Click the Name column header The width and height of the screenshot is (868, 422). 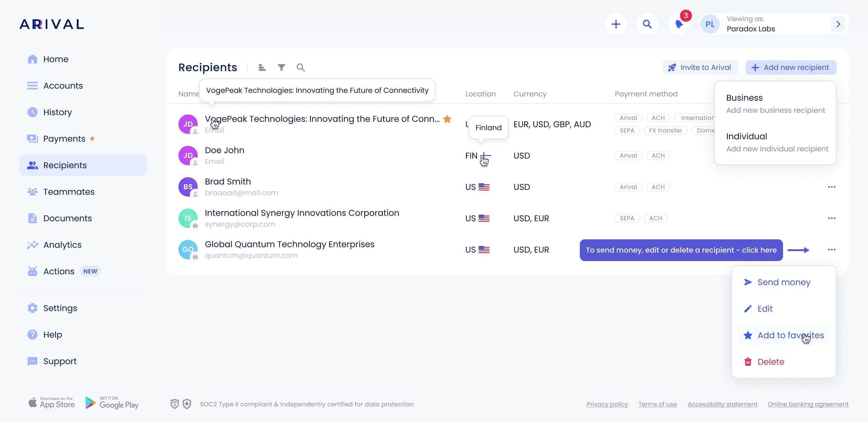coord(189,94)
